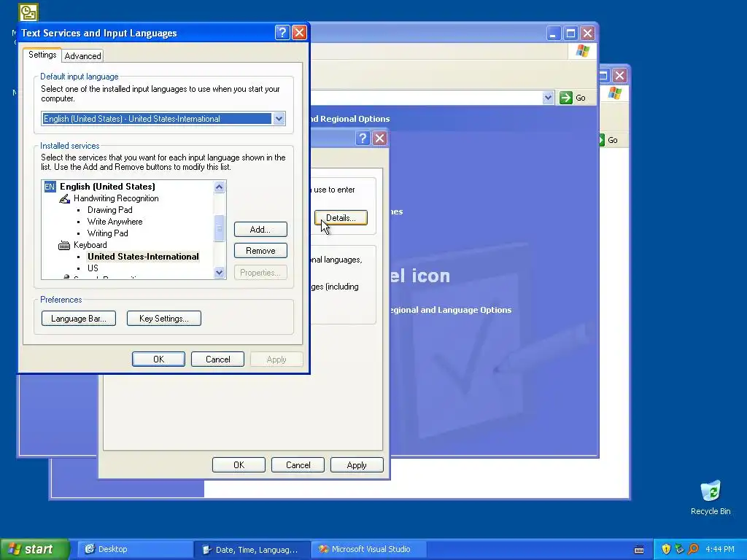Viewport: 747px width, 560px height.
Task: Click the Remove button
Action: 260,251
